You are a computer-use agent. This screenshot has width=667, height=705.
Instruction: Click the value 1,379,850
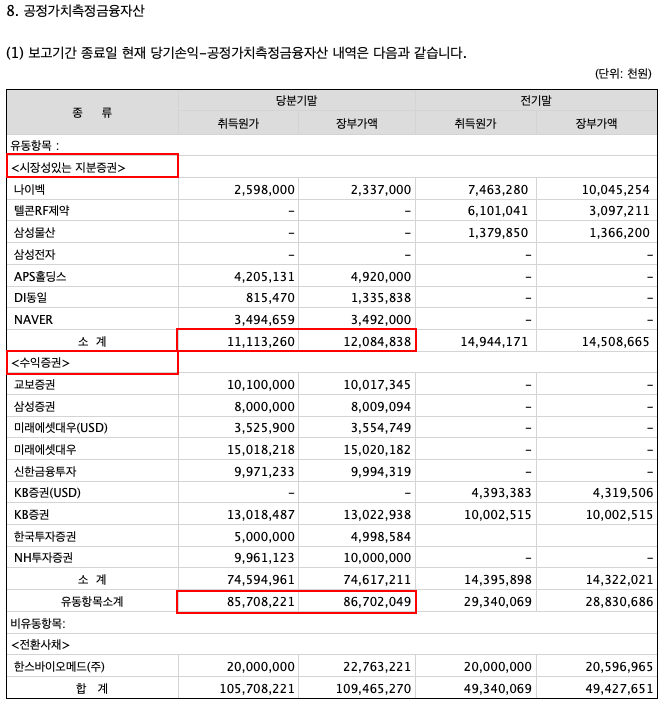point(498,233)
